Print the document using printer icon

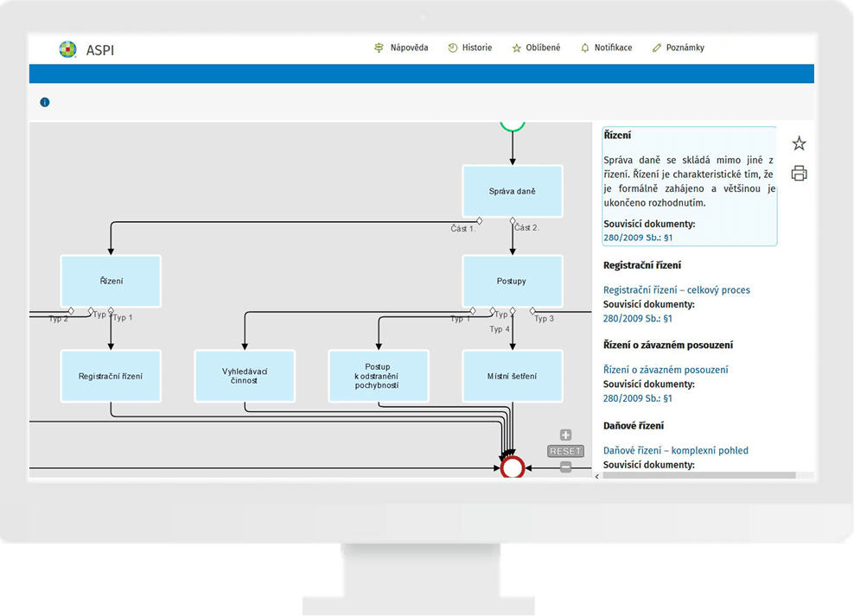(x=799, y=173)
